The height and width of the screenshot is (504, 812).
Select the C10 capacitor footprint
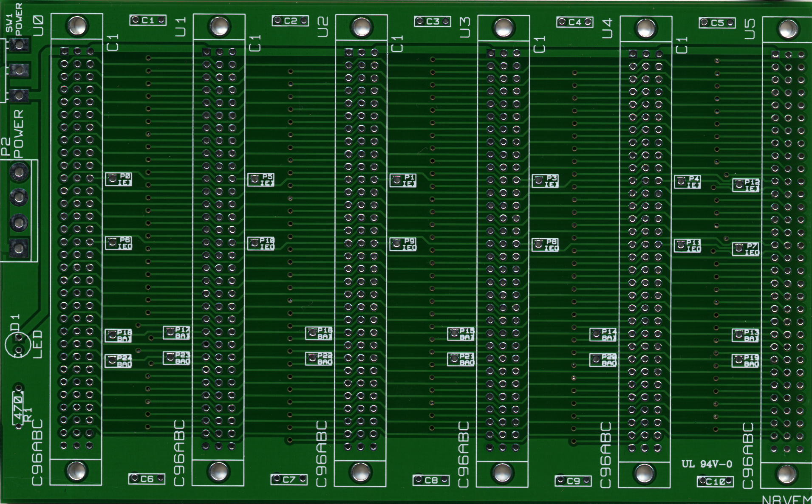pos(715,481)
